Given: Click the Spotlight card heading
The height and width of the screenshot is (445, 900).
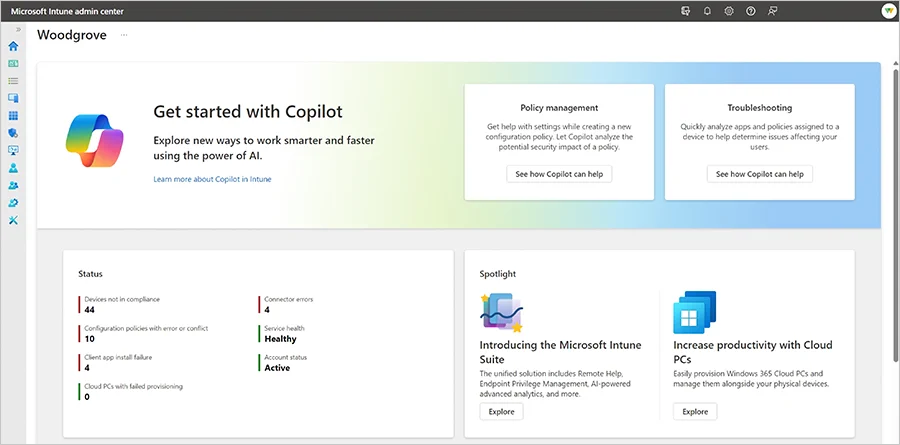Looking at the screenshot, I should tap(498, 274).
